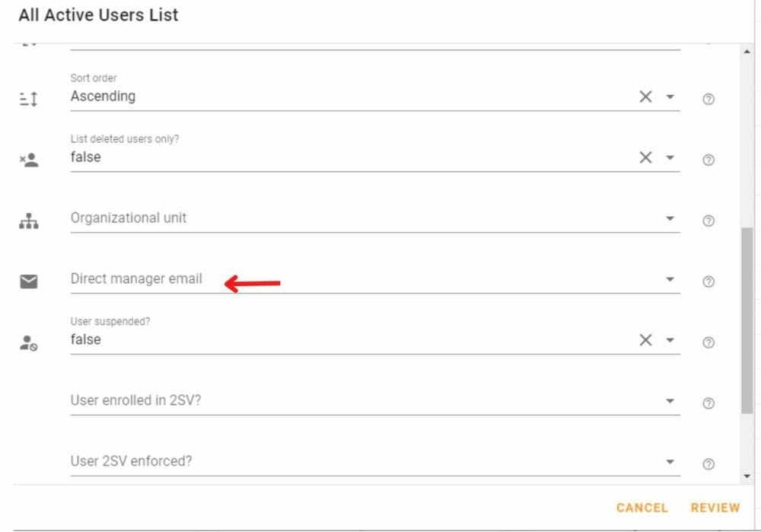This screenshot has height=532, width=761.
Task: Clear the User suspended false value
Action: [x=645, y=339]
